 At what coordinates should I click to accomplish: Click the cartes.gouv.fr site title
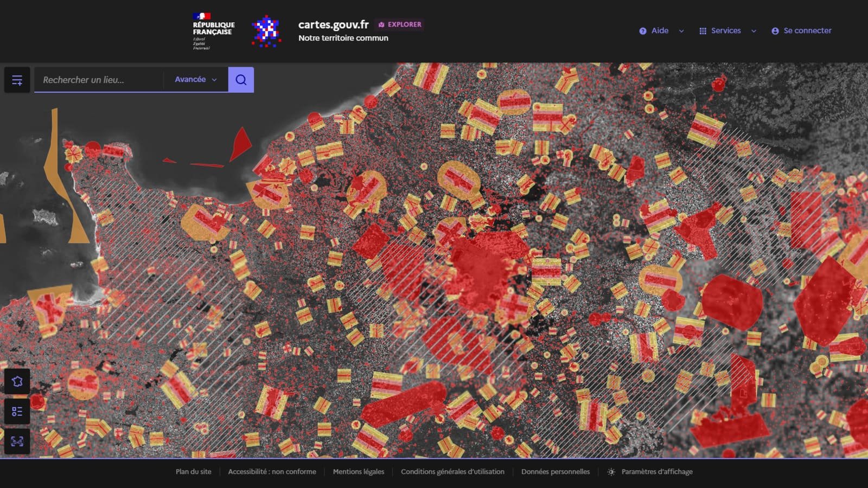(x=334, y=24)
